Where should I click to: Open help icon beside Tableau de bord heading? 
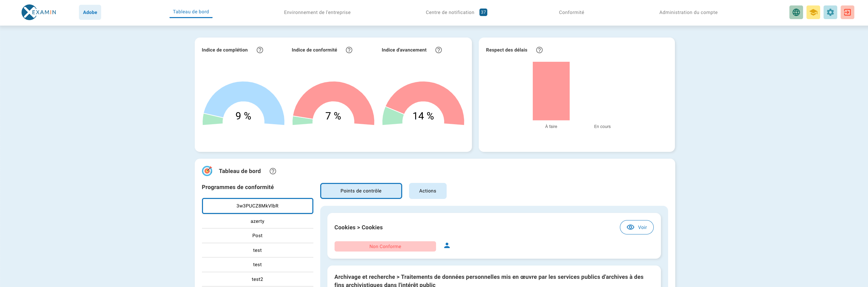(x=273, y=171)
